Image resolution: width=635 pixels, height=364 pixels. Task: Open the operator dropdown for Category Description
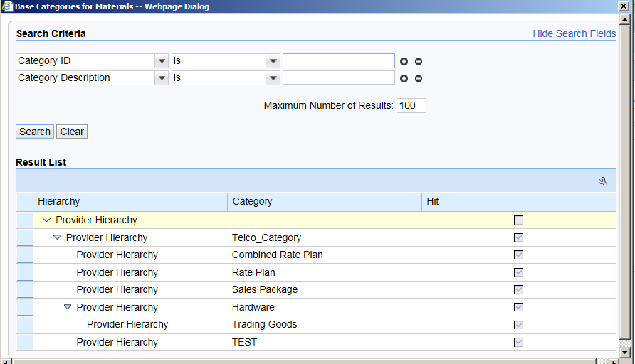coord(273,78)
